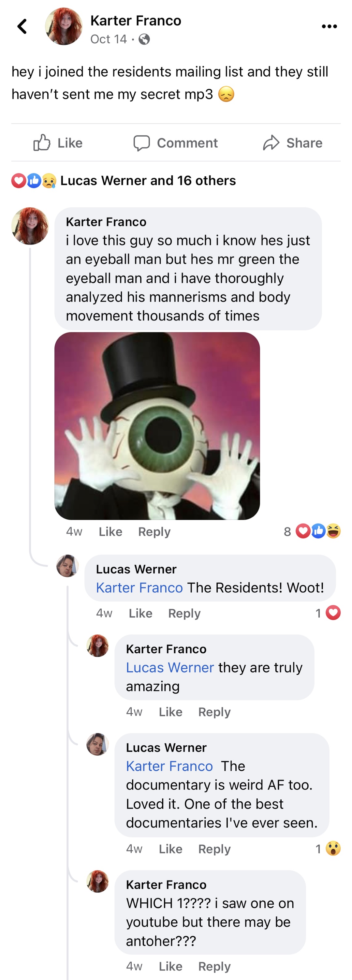Screen dimensions: 352x980
Task: Like Lucas Werner's "The Residents! Woot!" comment
Action: pyautogui.click(x=140, y=613)
